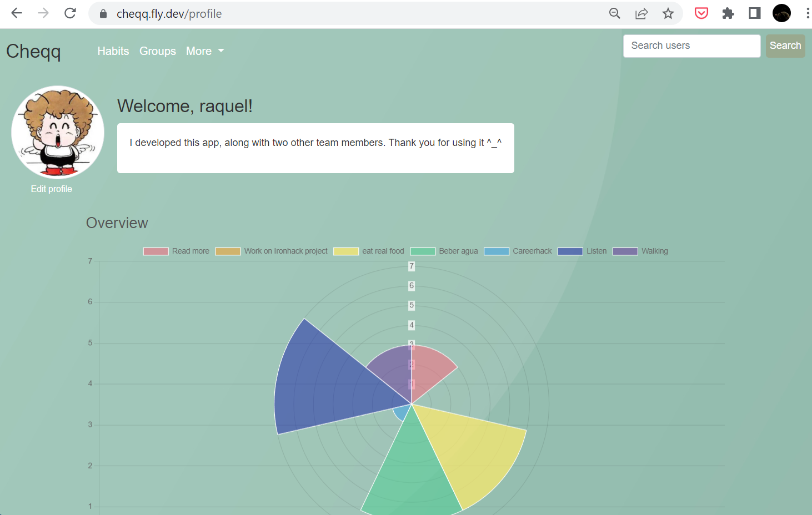Open the Groups section

[158, 51]
